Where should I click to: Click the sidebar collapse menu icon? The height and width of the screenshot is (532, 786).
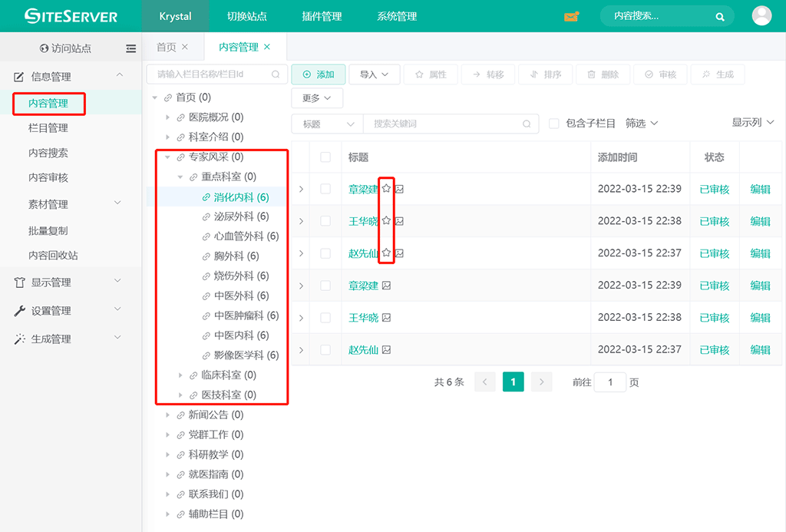tap(131, 48)
